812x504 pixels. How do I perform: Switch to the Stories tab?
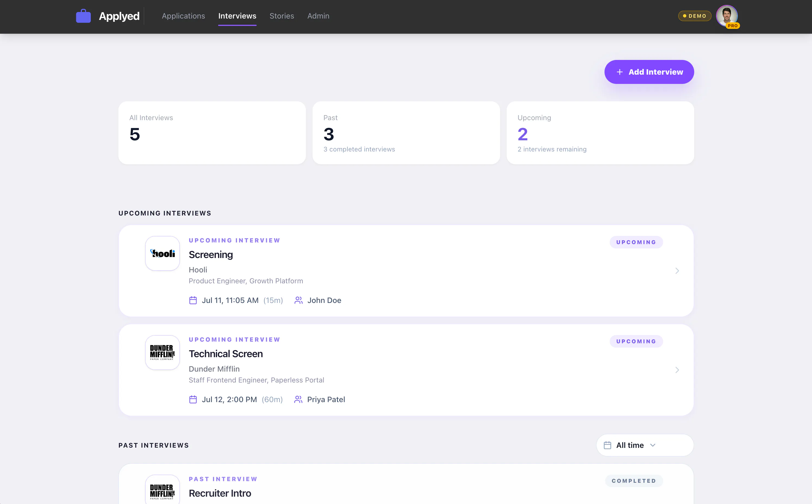pyautogui.click(x=282, y=16)
